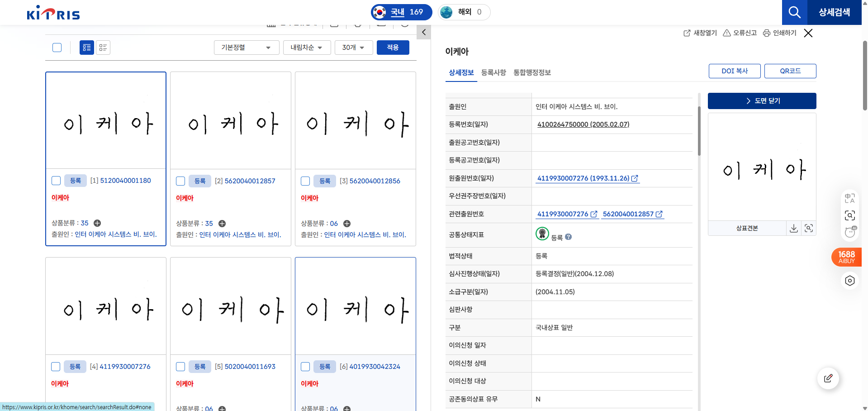Open registration number 4100264750000 link

tap(583, 124)
